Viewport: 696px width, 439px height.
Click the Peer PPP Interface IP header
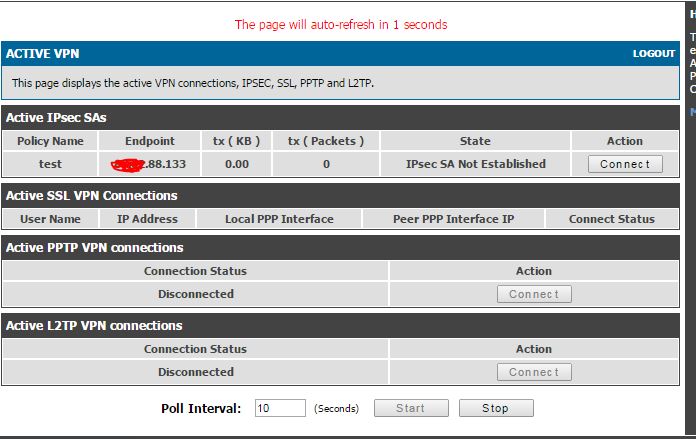pyautogui.click(x=439, y=219)
